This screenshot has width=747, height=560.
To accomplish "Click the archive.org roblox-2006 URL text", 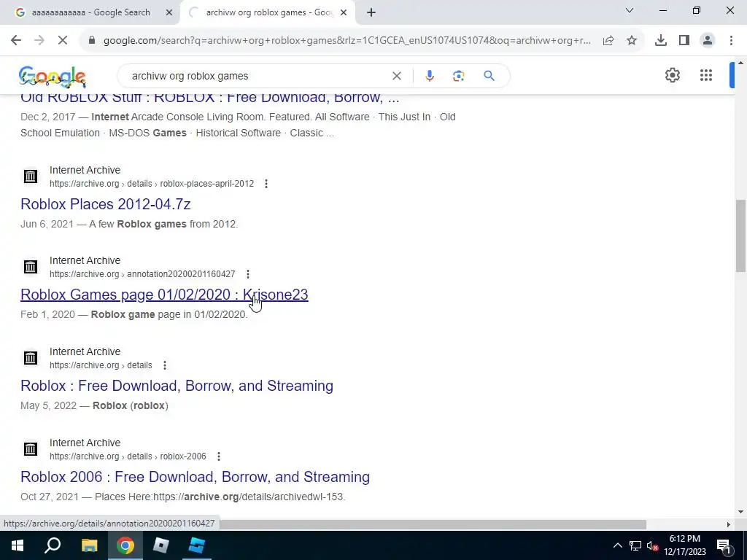I will click(x=128, y=456).
